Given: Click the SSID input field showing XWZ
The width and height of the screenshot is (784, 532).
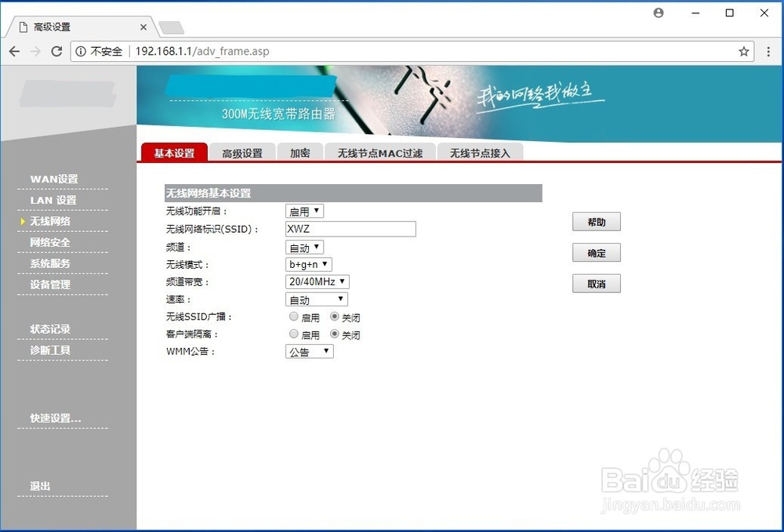Looking at the screenshot, I should [x=350, y=228].
